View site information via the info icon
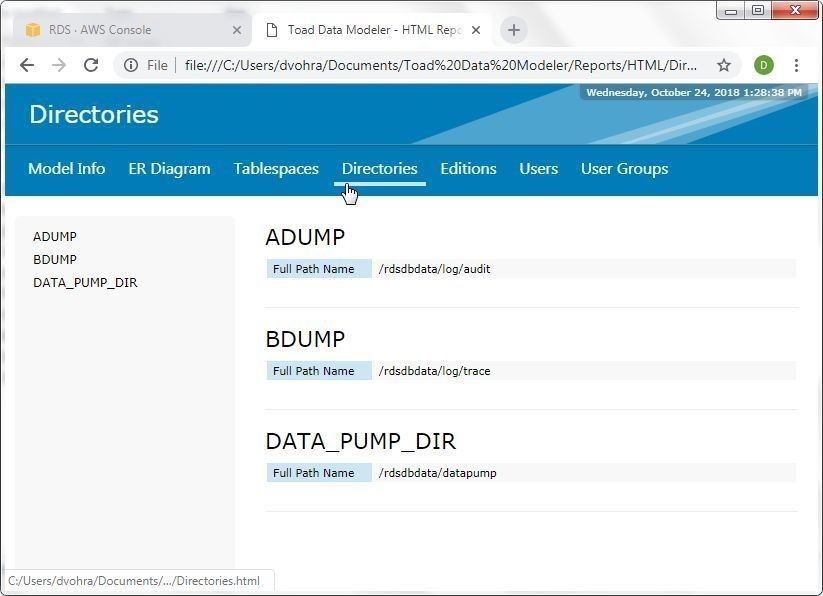Image resolution: width=823 pixels, height=596 pixels. coord(131,65)
